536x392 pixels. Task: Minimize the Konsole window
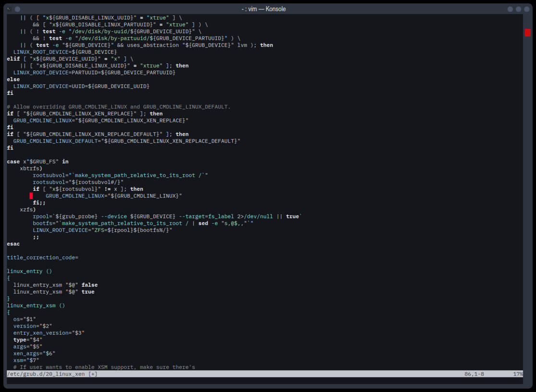(510, 9)
